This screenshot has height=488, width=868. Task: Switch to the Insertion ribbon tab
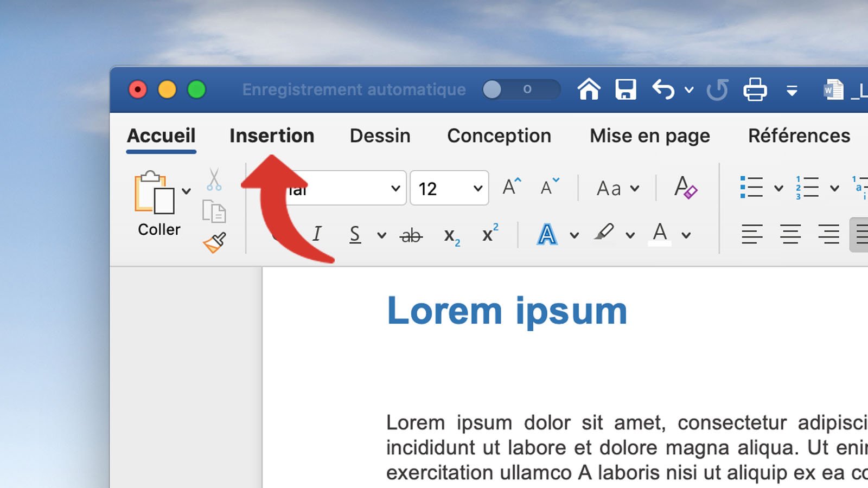272,136
